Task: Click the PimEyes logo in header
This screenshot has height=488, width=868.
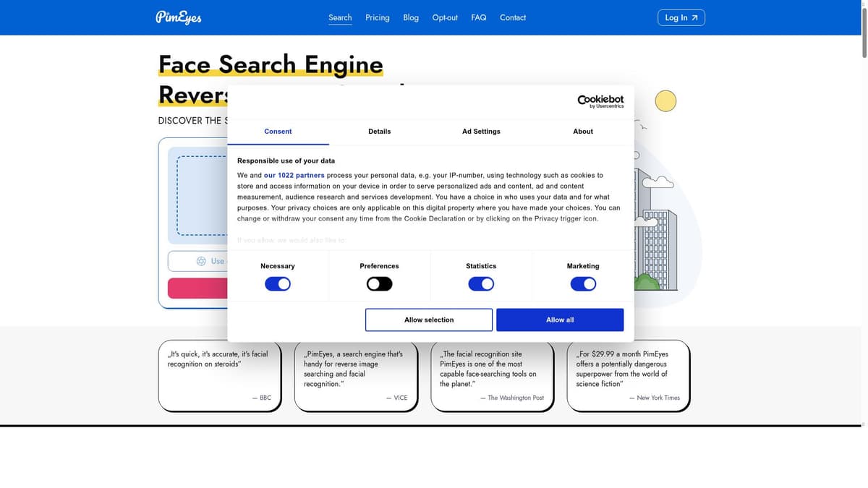Action: (178, 17)
